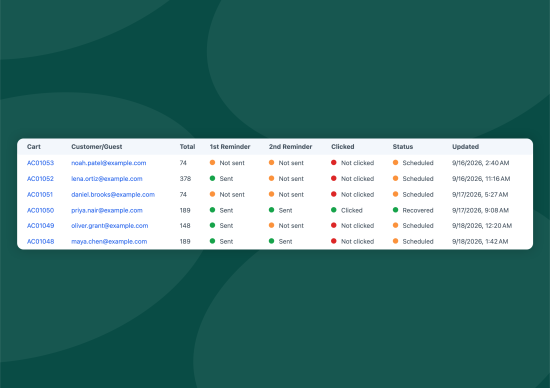Screen dimensions: 550x388
Task: Open cart AC01048 link
Action: (40, 241)
